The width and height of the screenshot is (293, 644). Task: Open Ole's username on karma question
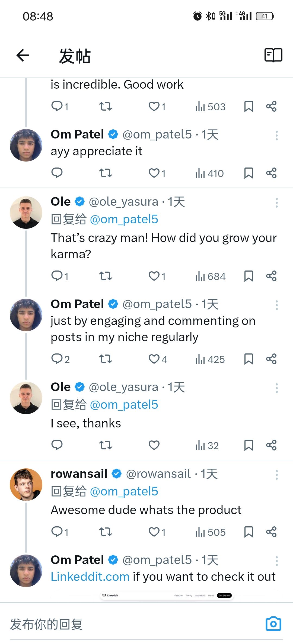[61, 202]
